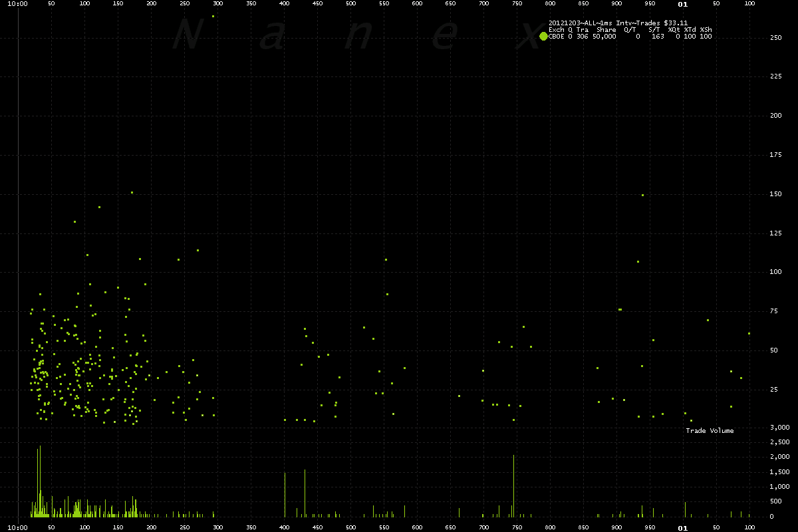Image resolution: width=798 pixels, height=532 pixels.
Task: Click the '%Td' legend column header
Action: (x=690, y=30)
